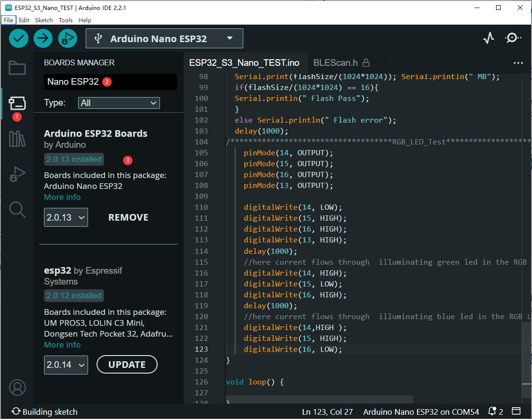532x419 pixels.
Task: Open the Search sidebar icon
Action: [17, 209]
